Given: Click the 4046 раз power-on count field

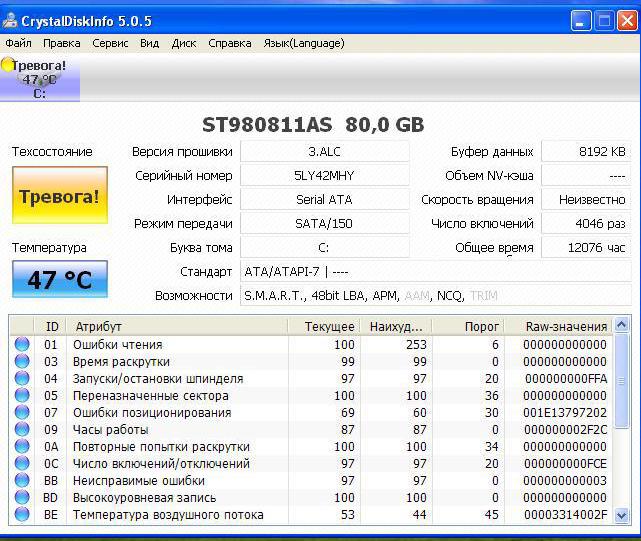Looking at the screenshot, I should (587, 224).
